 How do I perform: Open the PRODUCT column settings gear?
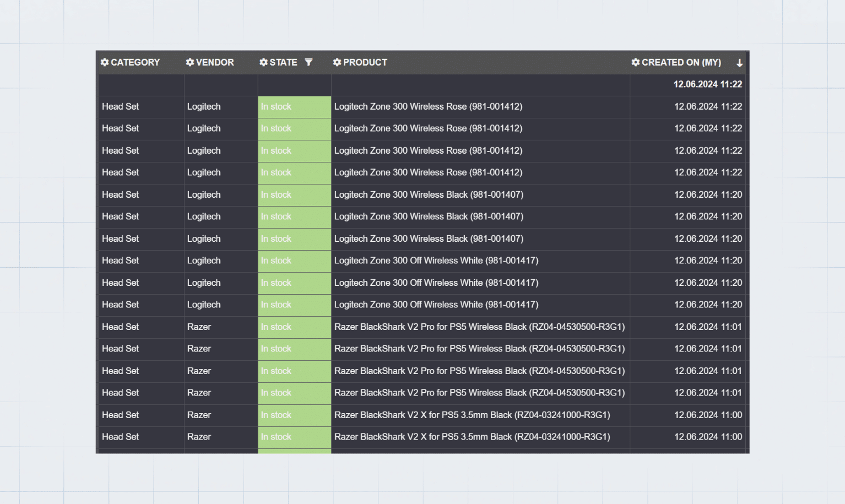pos(337,62)
